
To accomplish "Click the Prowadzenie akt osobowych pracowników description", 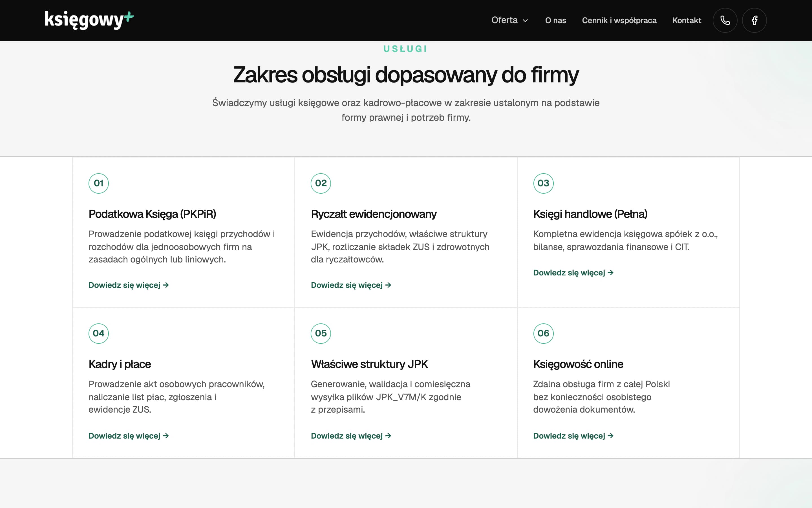I will click(x=176, y=397).
